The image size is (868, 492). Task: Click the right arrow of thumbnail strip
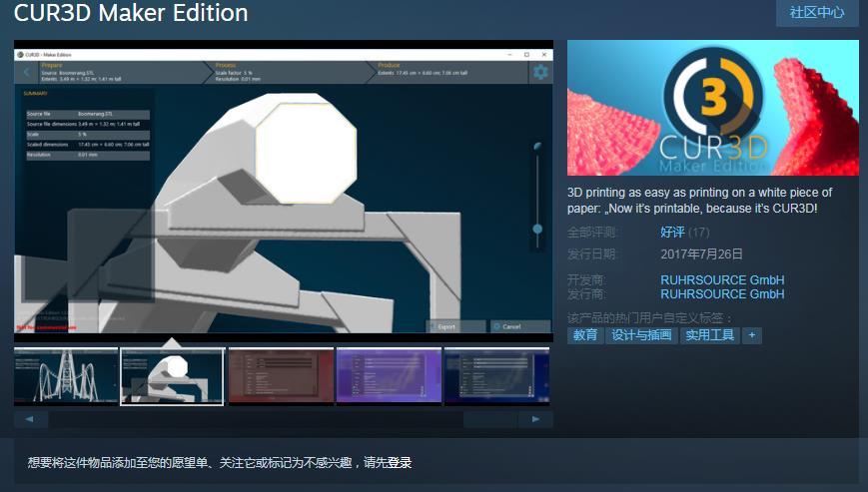point(535,419)
